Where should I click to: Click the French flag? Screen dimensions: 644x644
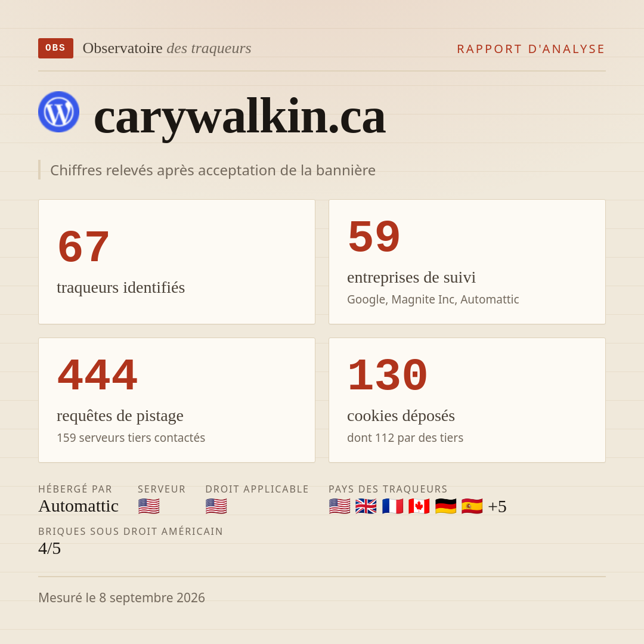click(392, 506)
